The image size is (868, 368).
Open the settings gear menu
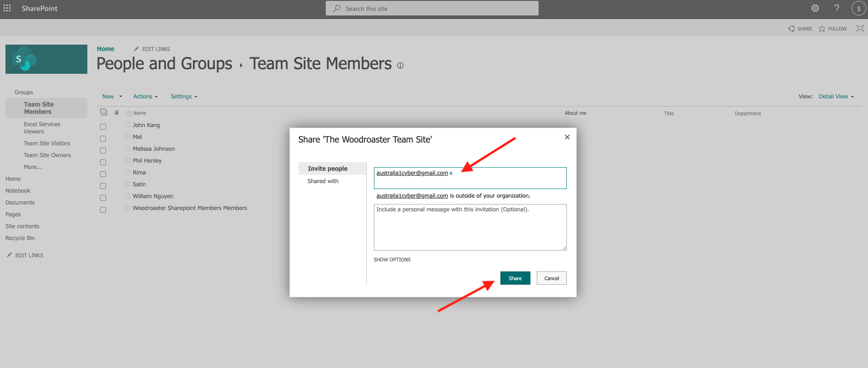pos(815,8)
